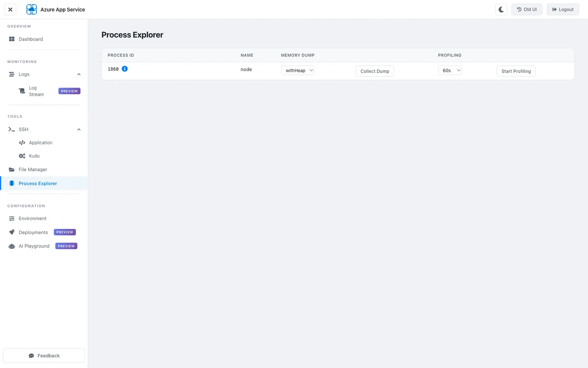
Task: Click the Feedback speech bubble icon
Action: pos(31,356)
